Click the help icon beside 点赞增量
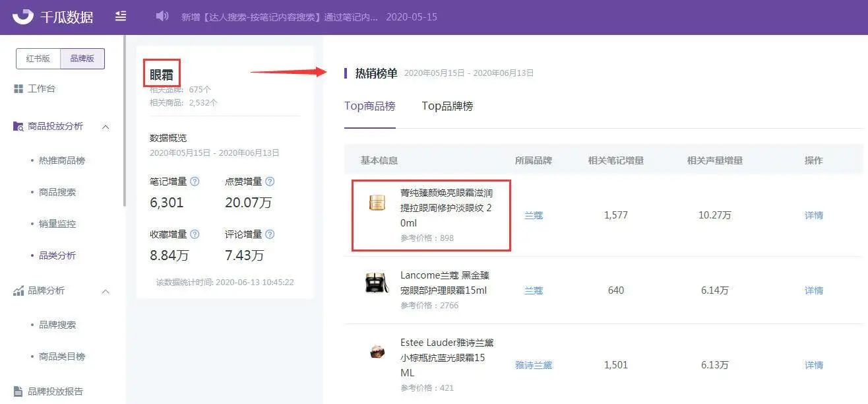Screen dimensions: 868x404 coord(270,182)
